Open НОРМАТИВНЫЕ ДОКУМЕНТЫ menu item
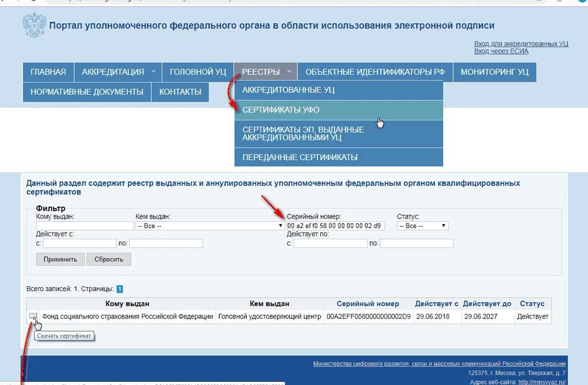The height and width of the screenshot is (385, 588). pos(87,92)
